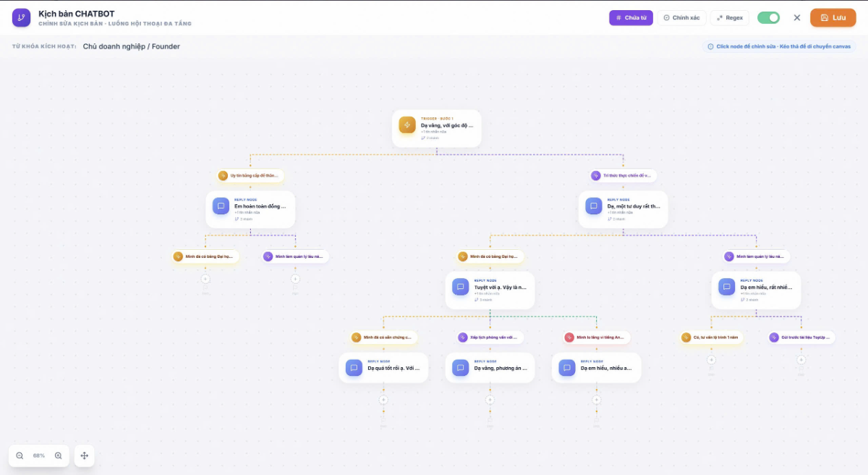Viewport: 868px width, 475px height.
Task: Click the 'Kịch bản CHATBOT' title
Action: coord(77,14)
